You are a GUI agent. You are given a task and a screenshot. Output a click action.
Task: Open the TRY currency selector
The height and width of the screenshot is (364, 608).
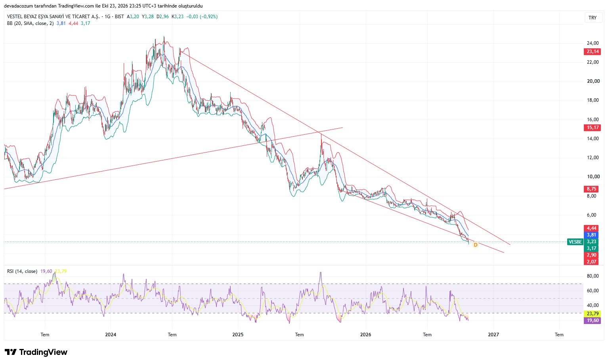[x=593, y=18]
